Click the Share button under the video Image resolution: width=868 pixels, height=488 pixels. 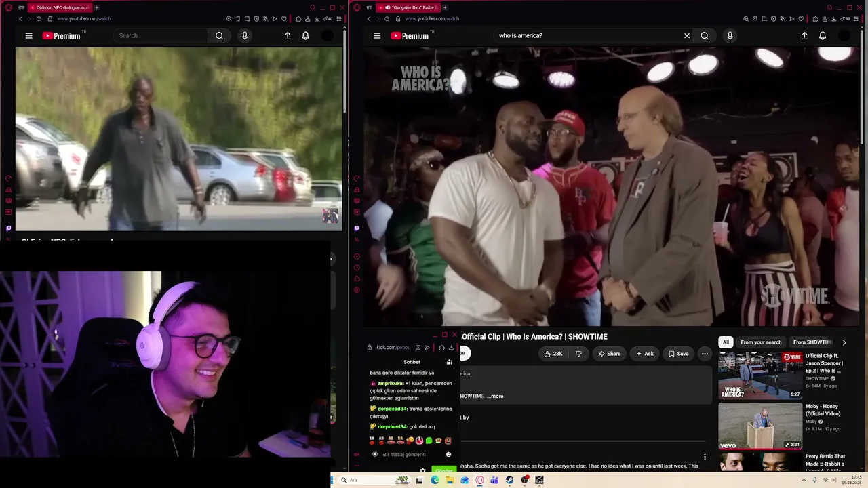coord(609,354)
